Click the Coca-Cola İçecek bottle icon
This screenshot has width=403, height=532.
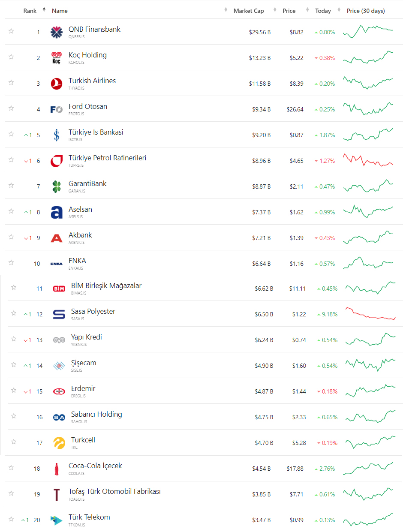(57, 469)
